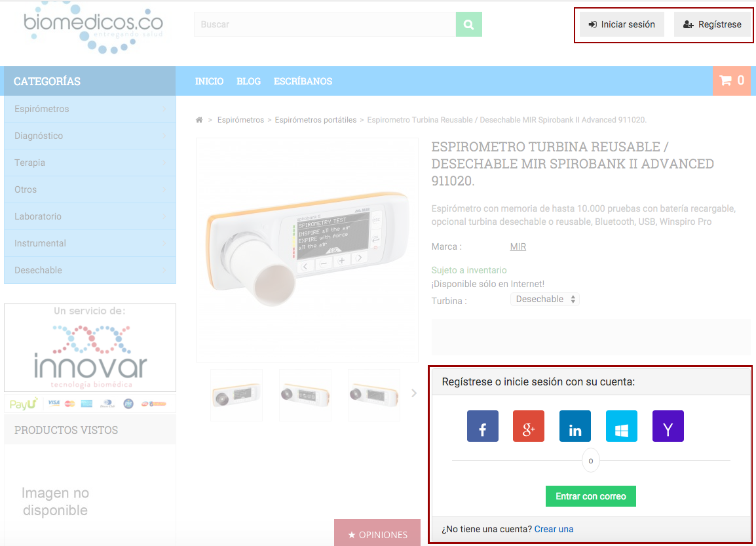
Task: Open the MIR brand link
Action: (518, 246)
